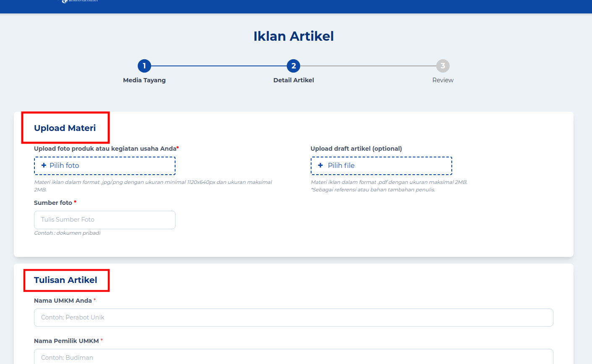Open the Review step label
Viewport: 592px width, 364px height.
[443, 80]
